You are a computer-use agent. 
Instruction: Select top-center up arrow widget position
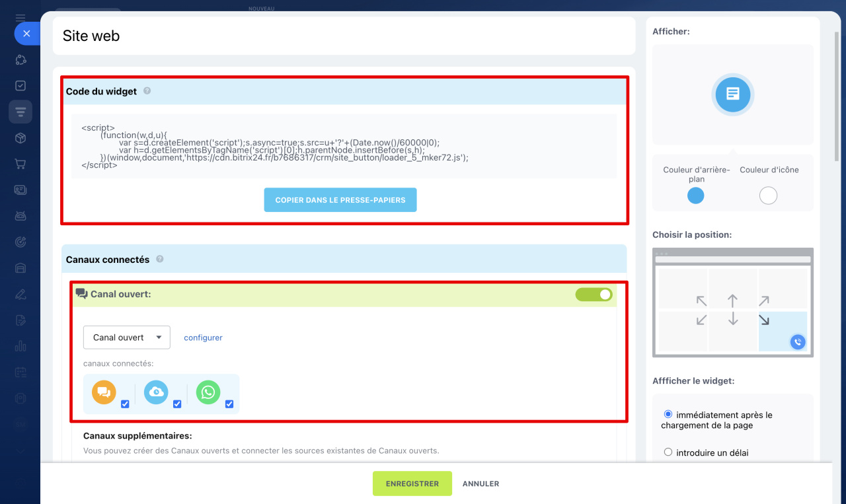click(732, 301)
